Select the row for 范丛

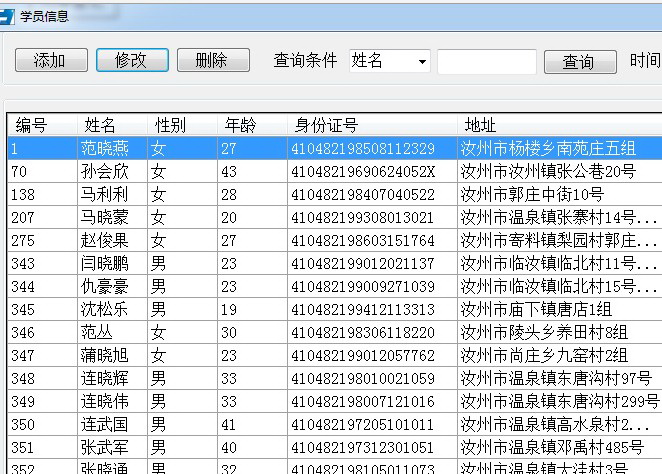click(335, 332)
